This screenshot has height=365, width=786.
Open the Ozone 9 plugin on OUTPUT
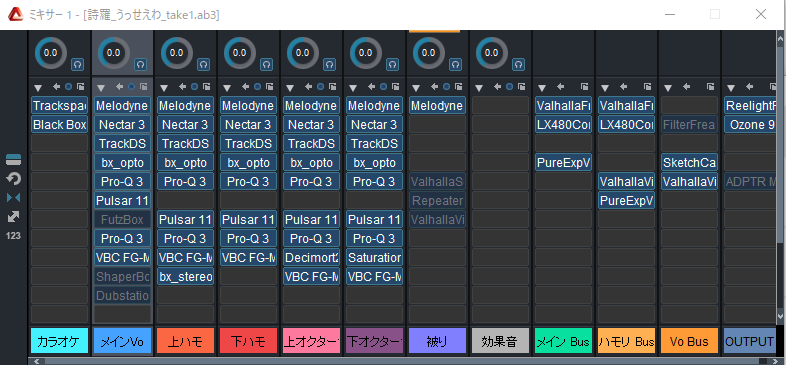click(752, 124)
